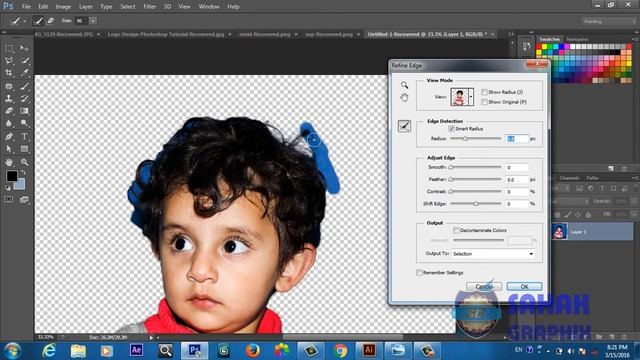Screen dimensions: 640x360
Task: Open the Output To dropdown
Action: click(493, 253)
